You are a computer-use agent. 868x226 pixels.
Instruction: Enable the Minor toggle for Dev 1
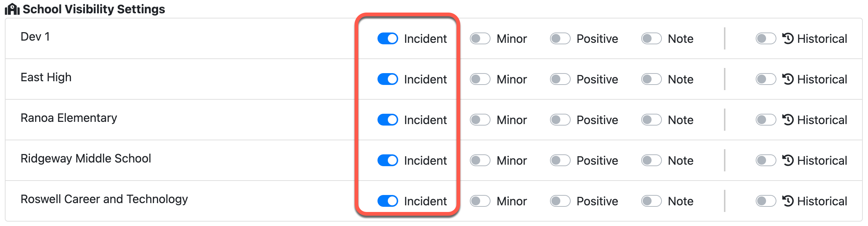[x=480, y=38]
